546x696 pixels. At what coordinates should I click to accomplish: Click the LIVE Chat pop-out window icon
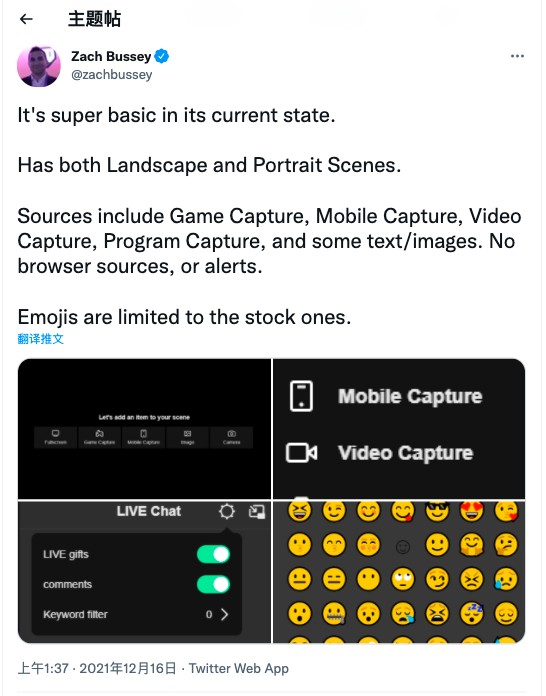click(257, 512)
